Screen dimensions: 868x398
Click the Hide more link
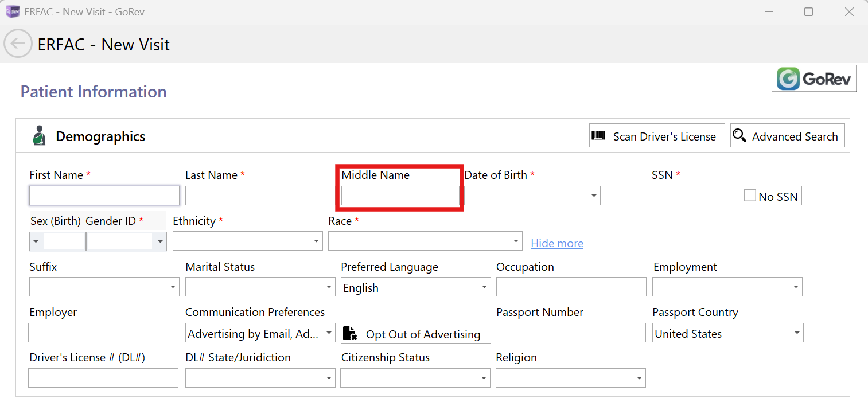coord(556,243)
